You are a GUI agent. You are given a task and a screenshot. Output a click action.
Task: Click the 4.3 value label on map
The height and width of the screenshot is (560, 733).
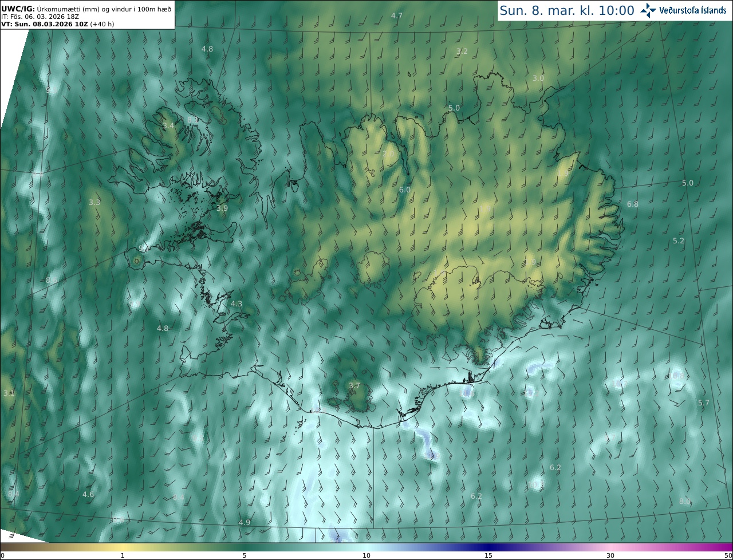click(237, 303)
